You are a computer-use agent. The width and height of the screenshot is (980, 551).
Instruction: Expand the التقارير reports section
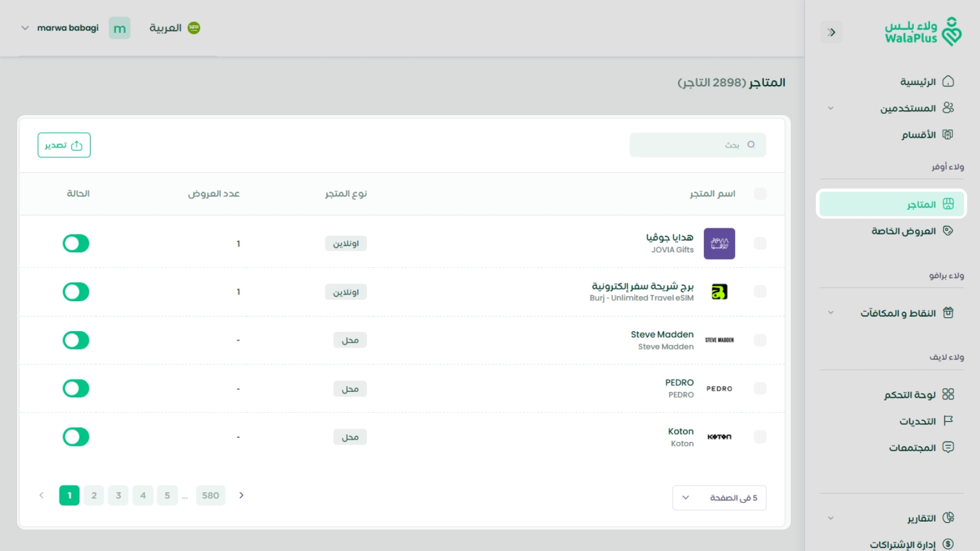click(x=831, y=517)
